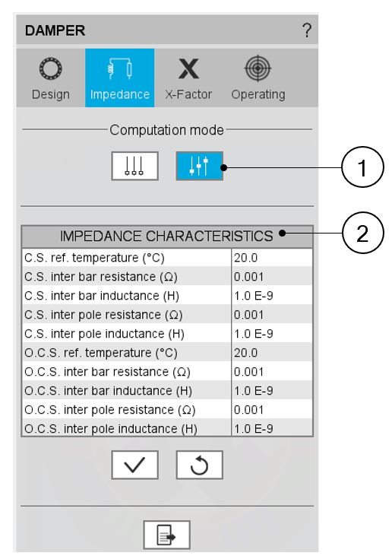Screen dimensions: 392x556
Task: Select the Impedance circuit icon tab
Action: [x=120, y=78]
